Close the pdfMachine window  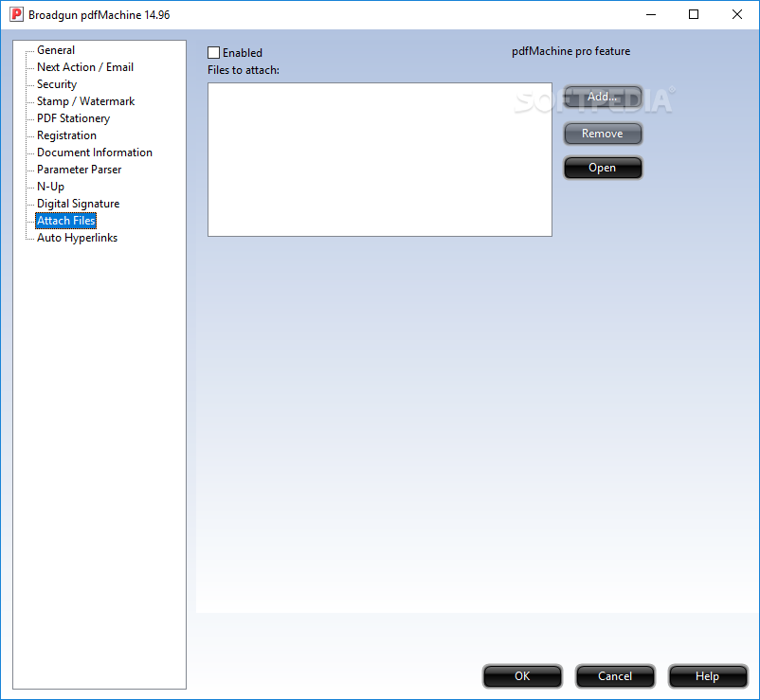(736, 14)
